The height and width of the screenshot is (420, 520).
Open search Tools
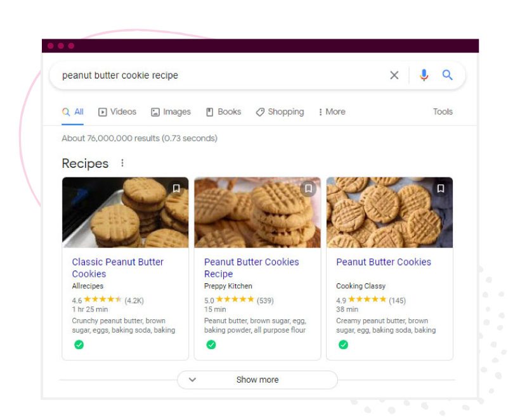pos(443,112)
